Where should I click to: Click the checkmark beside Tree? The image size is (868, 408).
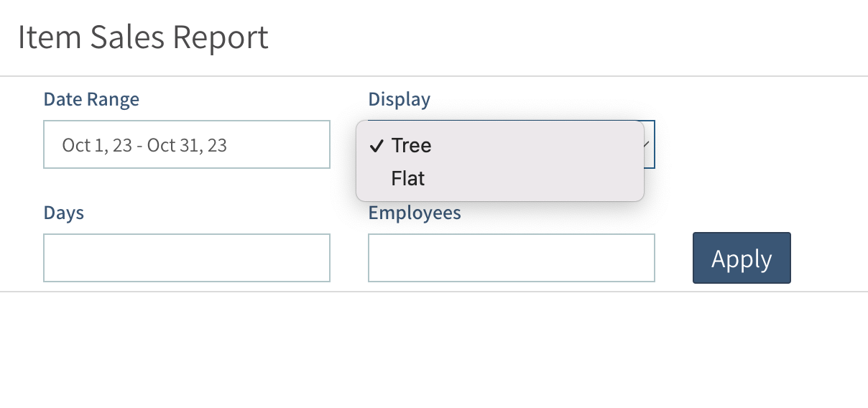377,146
